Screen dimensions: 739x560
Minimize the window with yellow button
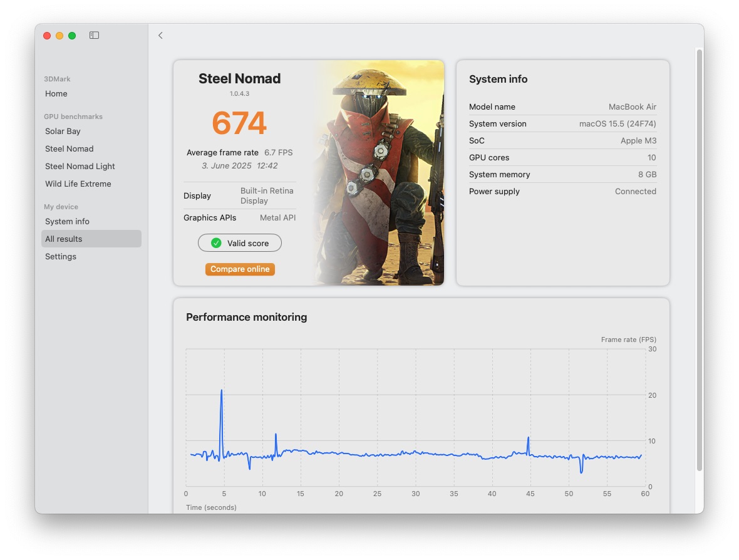pos(59,36)
